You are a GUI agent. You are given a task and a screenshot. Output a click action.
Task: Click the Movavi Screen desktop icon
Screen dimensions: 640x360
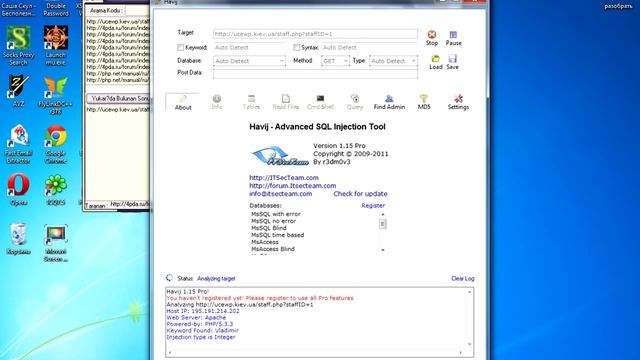56,242
